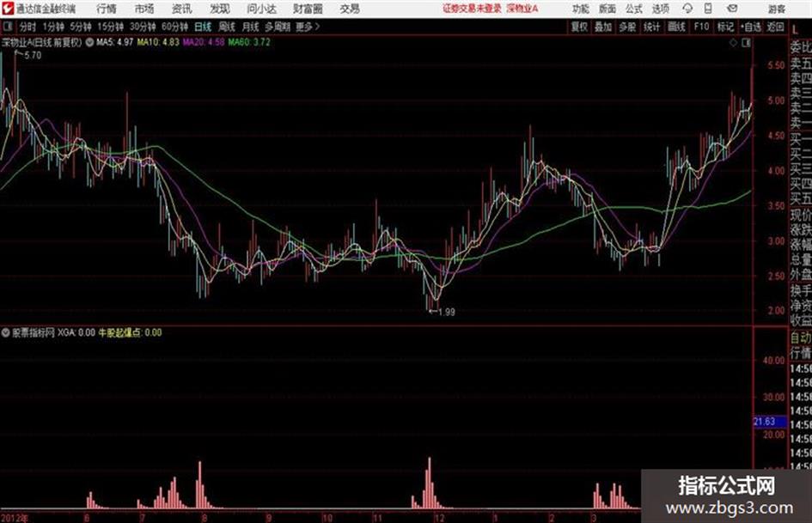This screenshot has height=523, width=812.
Task: Switch to the 5分钟 period tab
Action: [x=81, y=27]
